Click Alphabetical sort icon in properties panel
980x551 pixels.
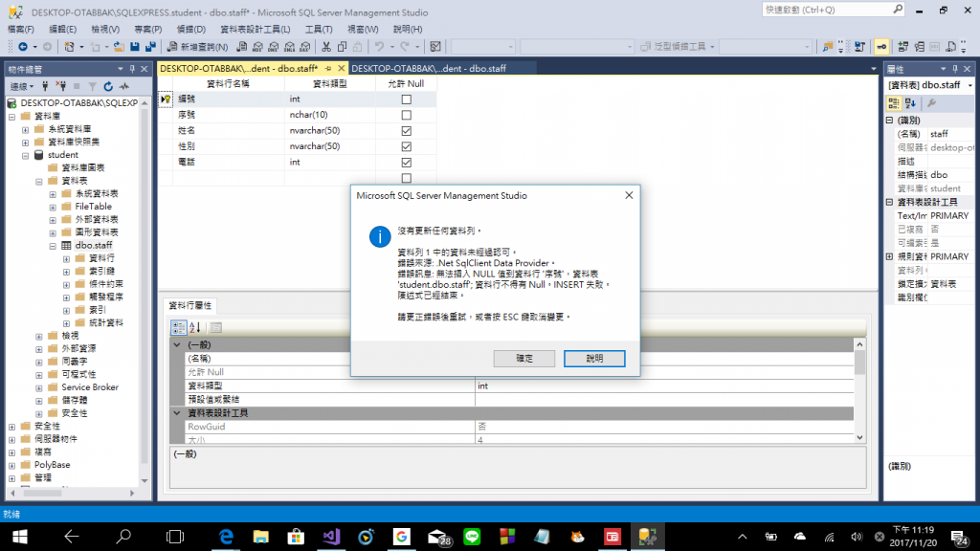(x=911, y=103)
